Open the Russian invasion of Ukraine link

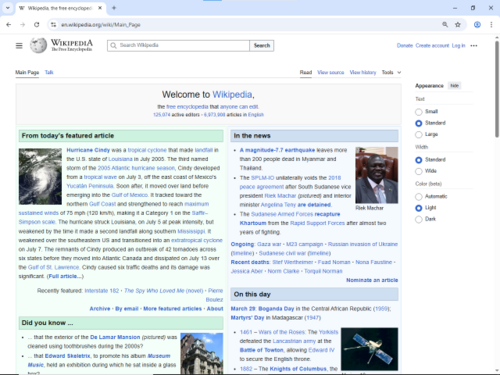pos(363,244)
